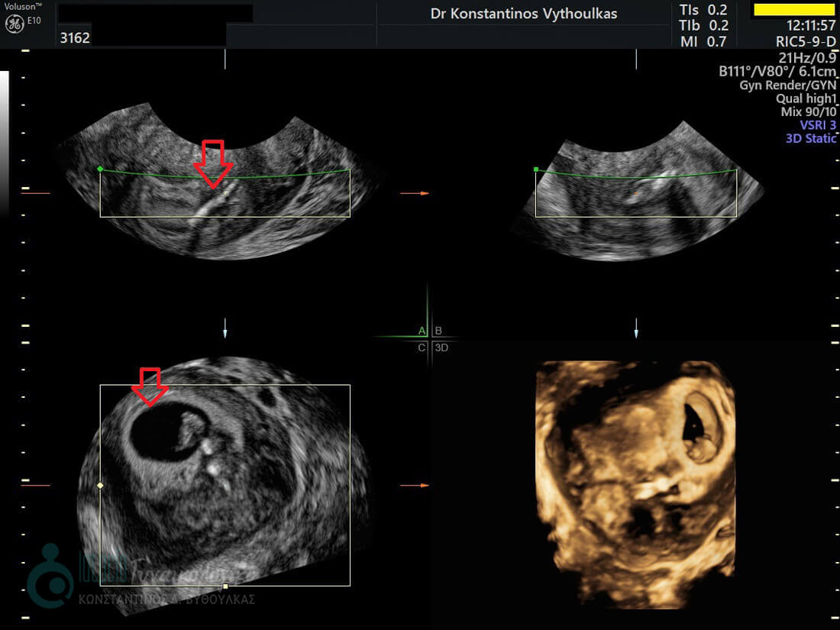Click the red arrow in the top-left scan
The height and width of the screenshot is (630, 840).
[212, 163]
